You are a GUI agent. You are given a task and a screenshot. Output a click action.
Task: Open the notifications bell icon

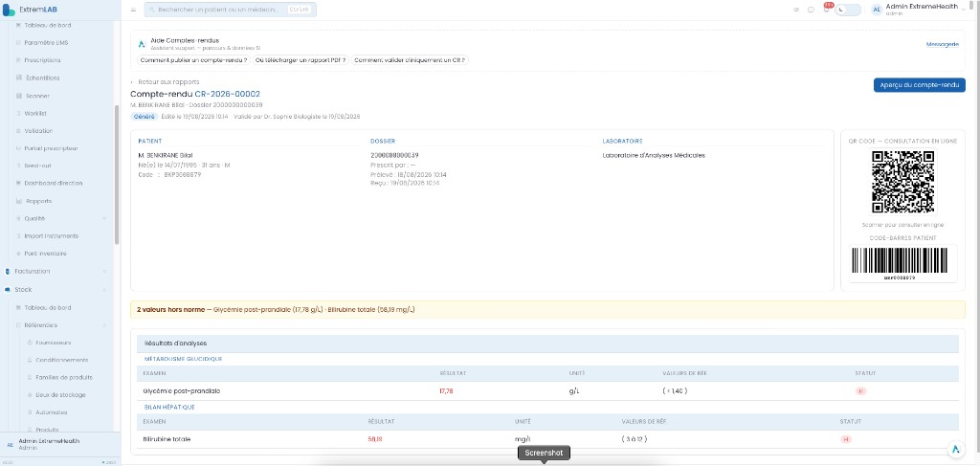[826, 10]
